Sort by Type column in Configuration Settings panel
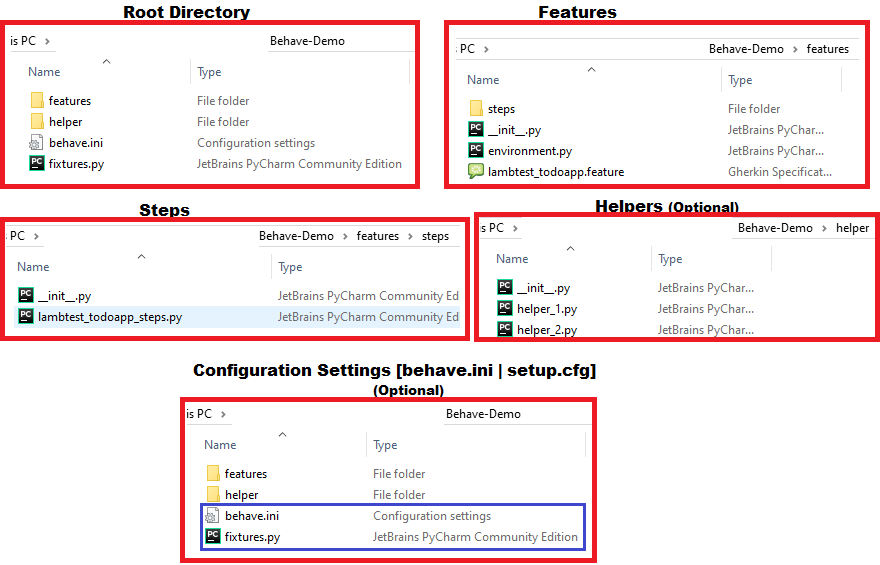Viewport: 880px width, 565px height. click(x=385, y=445)
